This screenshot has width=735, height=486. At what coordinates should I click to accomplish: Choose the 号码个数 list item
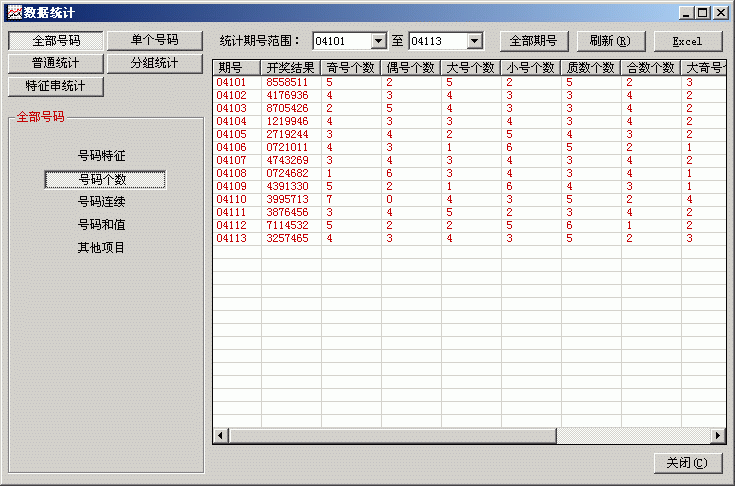(104, 179)
